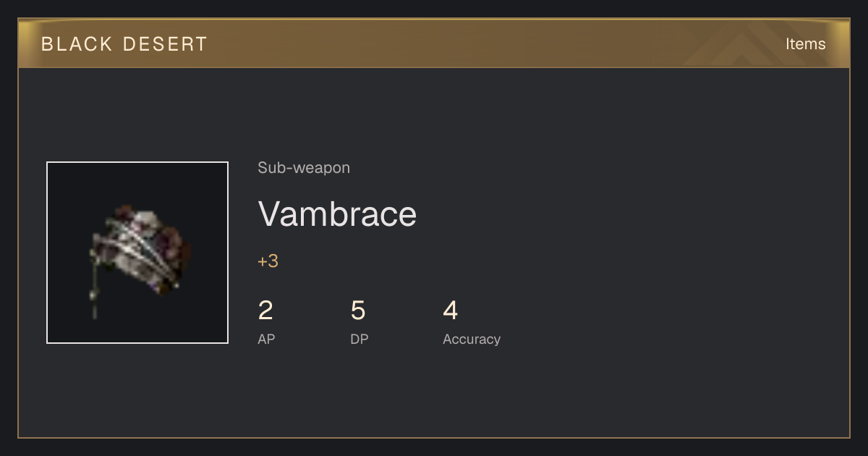868x456 pixels.
Task: Click the DP stat label
Action: (x=359, y=339)
